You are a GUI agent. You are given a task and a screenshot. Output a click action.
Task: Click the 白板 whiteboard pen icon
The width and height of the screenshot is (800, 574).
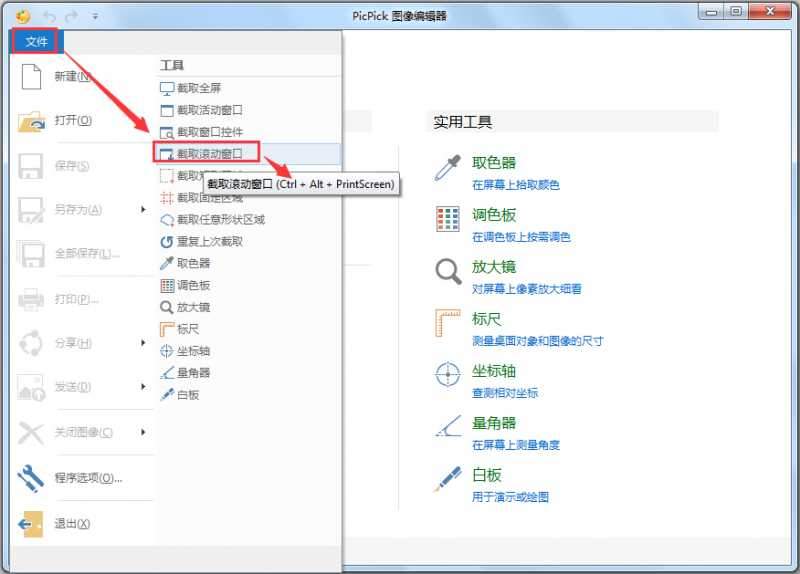(x=447, y=480)
